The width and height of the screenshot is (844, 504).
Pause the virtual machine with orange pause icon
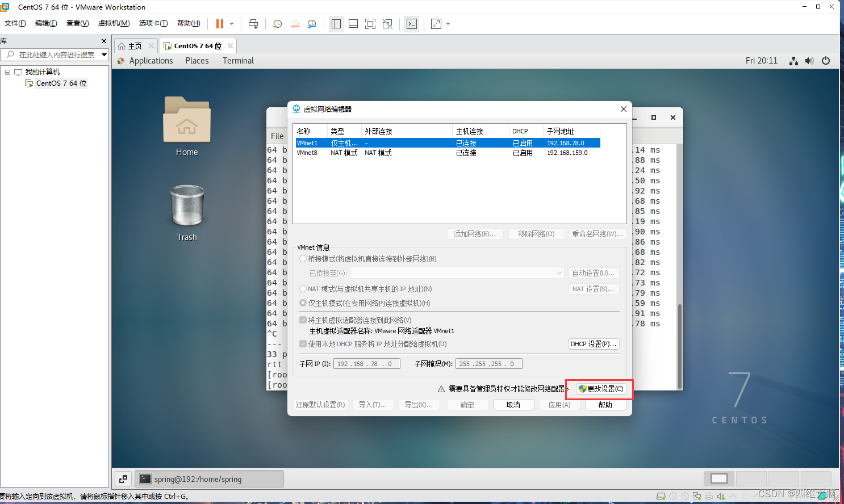(220, 24)
